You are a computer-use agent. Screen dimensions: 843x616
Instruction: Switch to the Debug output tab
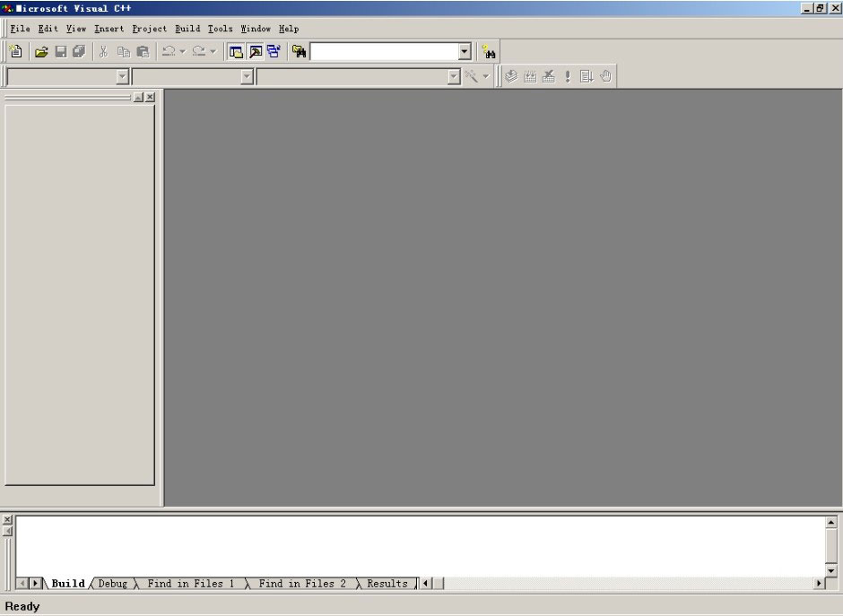[x=113, y=583]
